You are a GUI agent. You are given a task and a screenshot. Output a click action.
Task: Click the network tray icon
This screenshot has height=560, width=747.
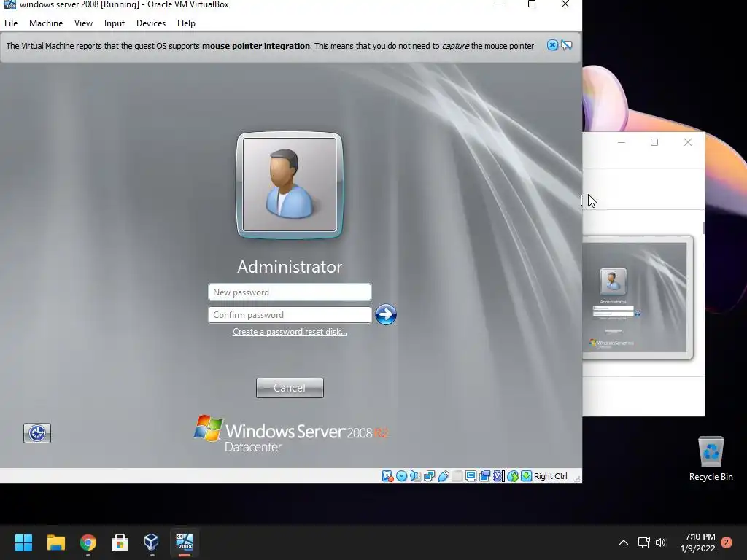click(643, 542)
